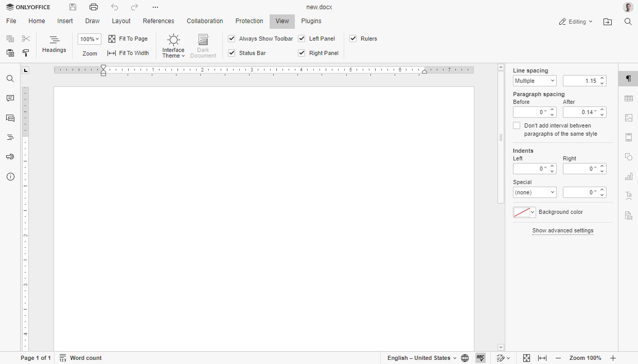Open the Headings navigation icon in toolbar

[x=54, y=40]
